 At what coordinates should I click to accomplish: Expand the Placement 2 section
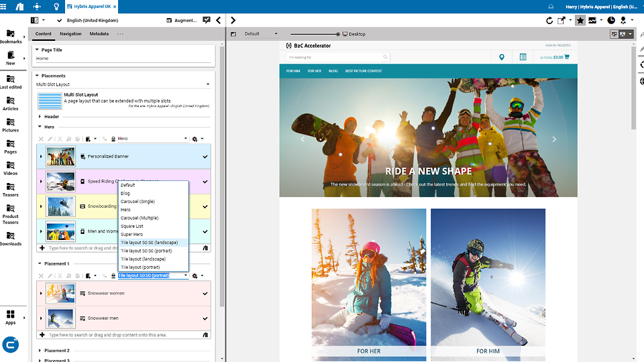(40, 351)
